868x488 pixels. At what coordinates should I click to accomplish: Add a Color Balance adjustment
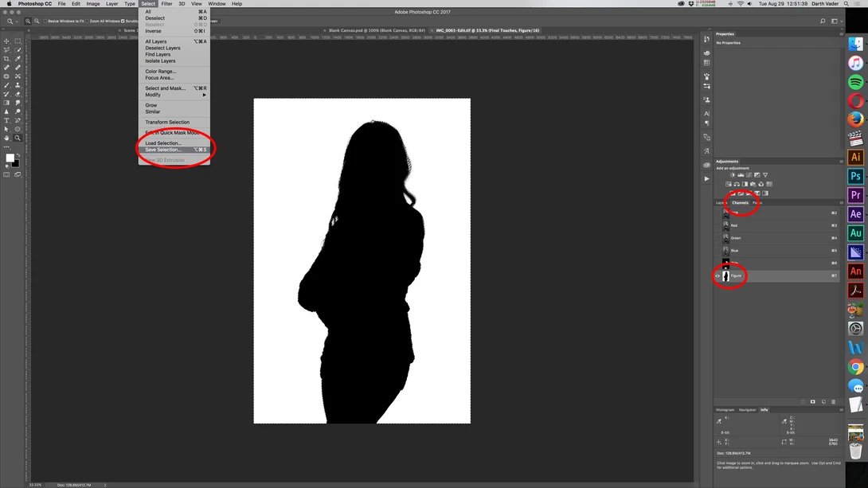[x=737, y=184]
